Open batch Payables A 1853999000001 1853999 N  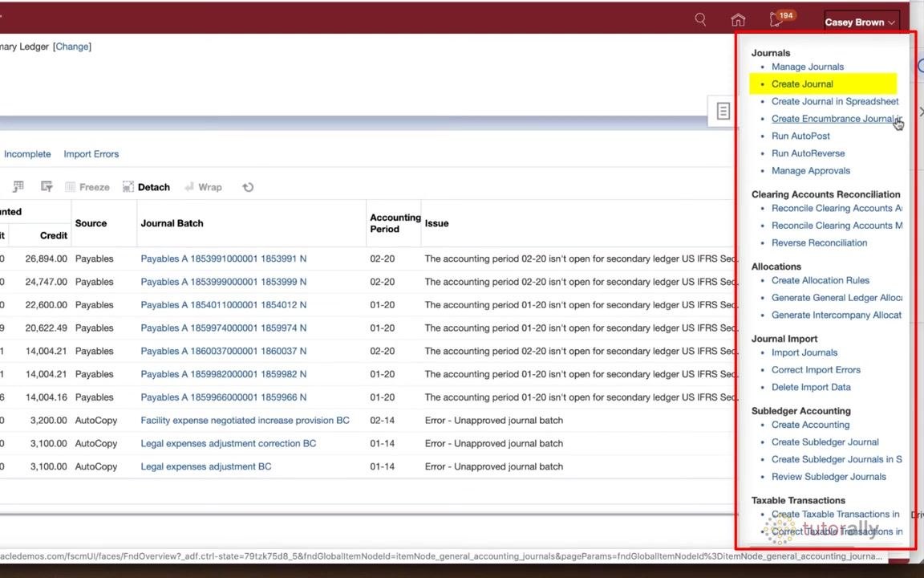[223, 282]
